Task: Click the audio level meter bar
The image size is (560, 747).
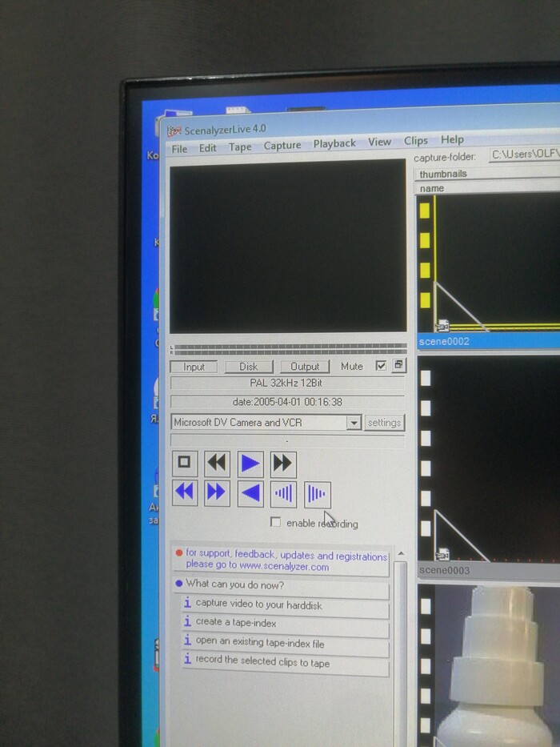Action: pos(289,349)
